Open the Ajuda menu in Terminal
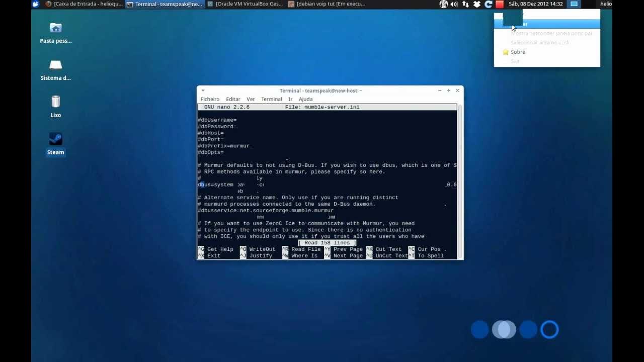 (x=306, y=99)
